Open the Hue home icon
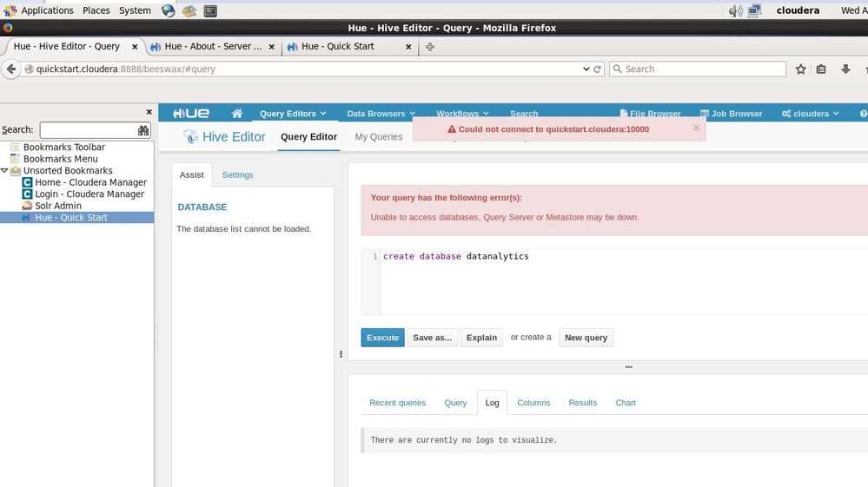The image size is (868, 487). click(x=237, y=114)
